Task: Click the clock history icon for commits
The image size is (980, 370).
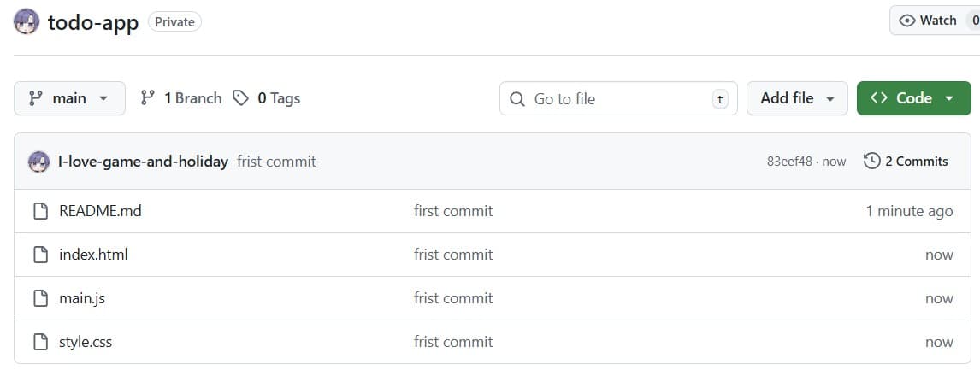Action: pos(871,161)
